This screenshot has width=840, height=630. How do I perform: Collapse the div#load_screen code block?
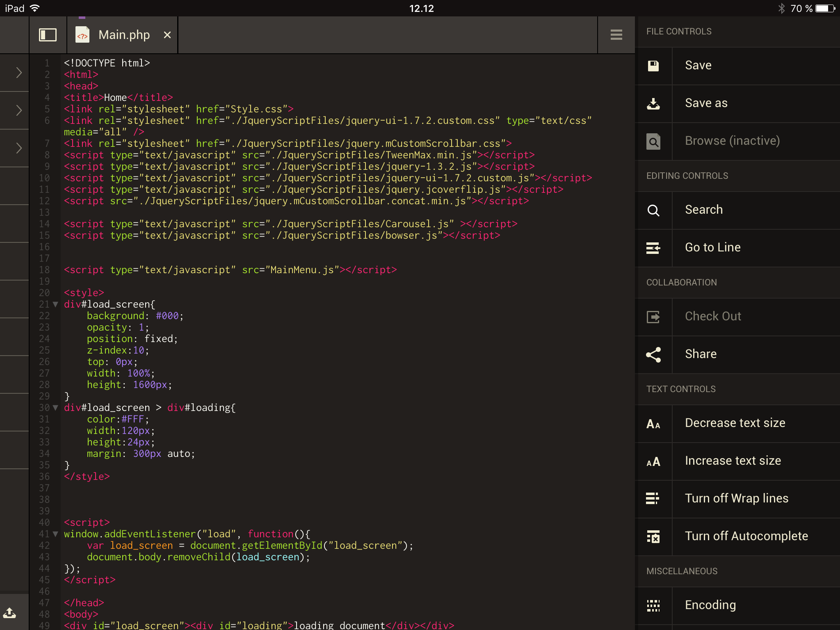[x=55, y=304]
